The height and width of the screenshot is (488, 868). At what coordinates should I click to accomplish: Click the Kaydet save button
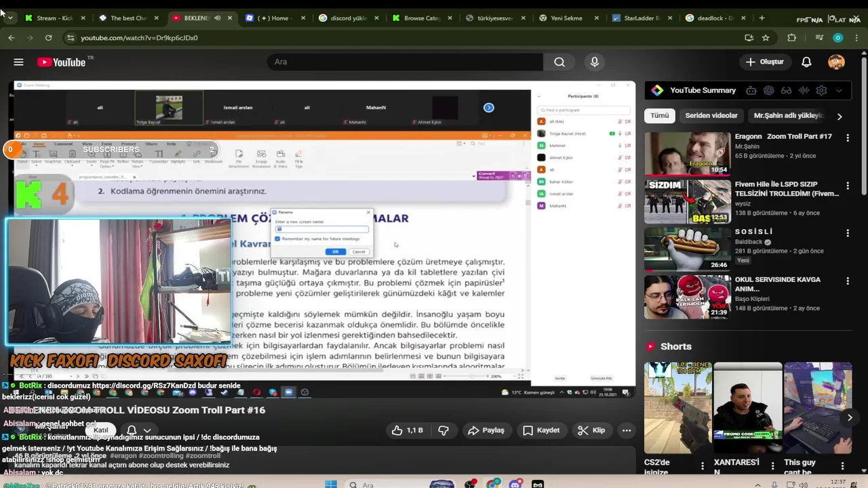(x=541, y=430)
